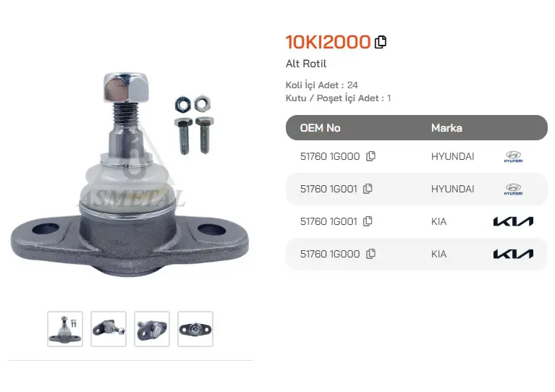Copy the Kia OEM number 51760 1G000
This screenshot has height=392, width=555.
(370, 254)
